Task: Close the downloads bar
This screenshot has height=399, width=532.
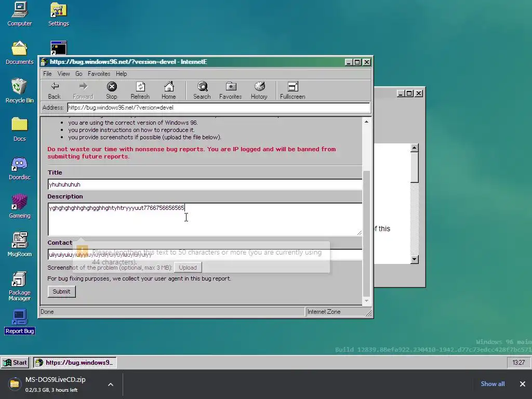Action: tap(523, 384)
